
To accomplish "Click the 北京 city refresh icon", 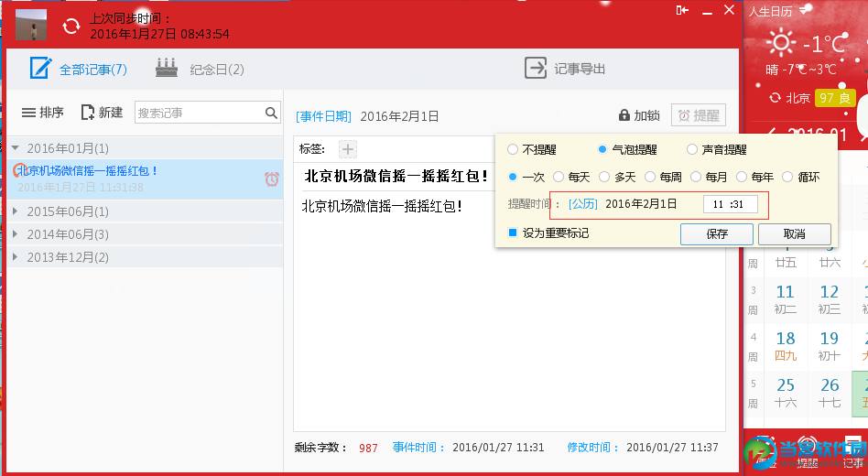I will click(x=775, y=98).
